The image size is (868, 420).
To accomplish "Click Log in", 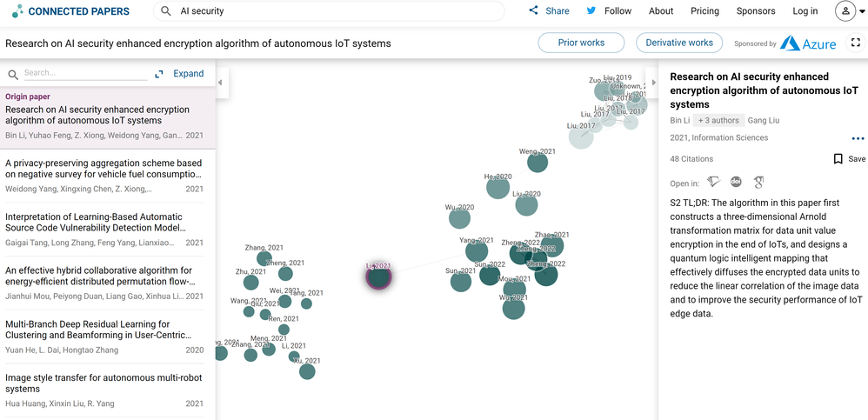I will [x=805, y=10].
